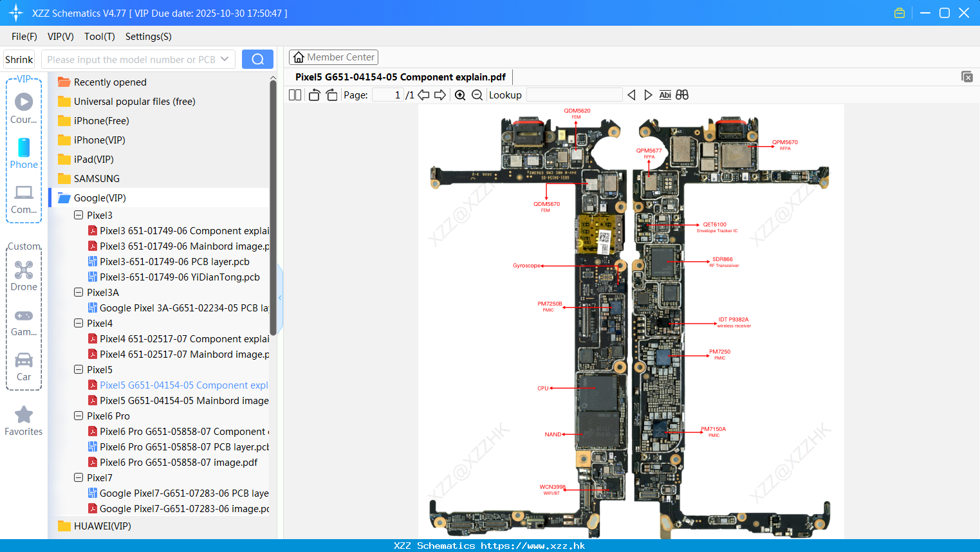
Task: Open Favorites star
Action: tap(24, 421)
